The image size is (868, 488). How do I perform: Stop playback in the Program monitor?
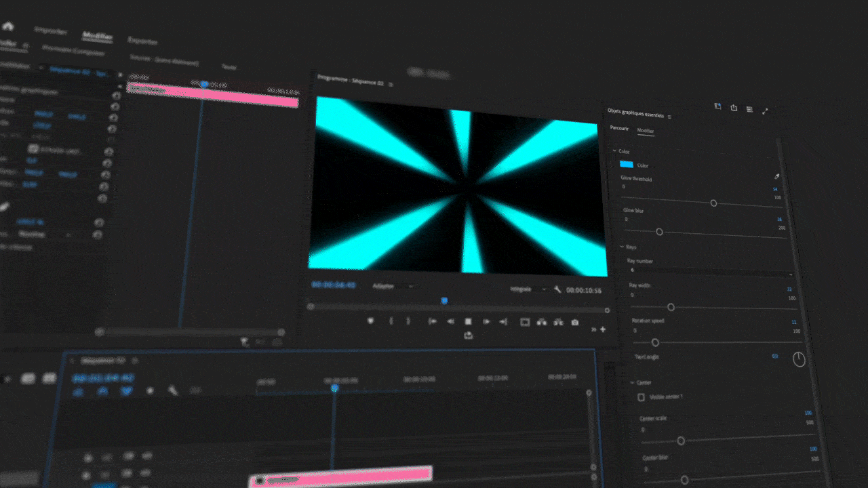tap(468, 322)
